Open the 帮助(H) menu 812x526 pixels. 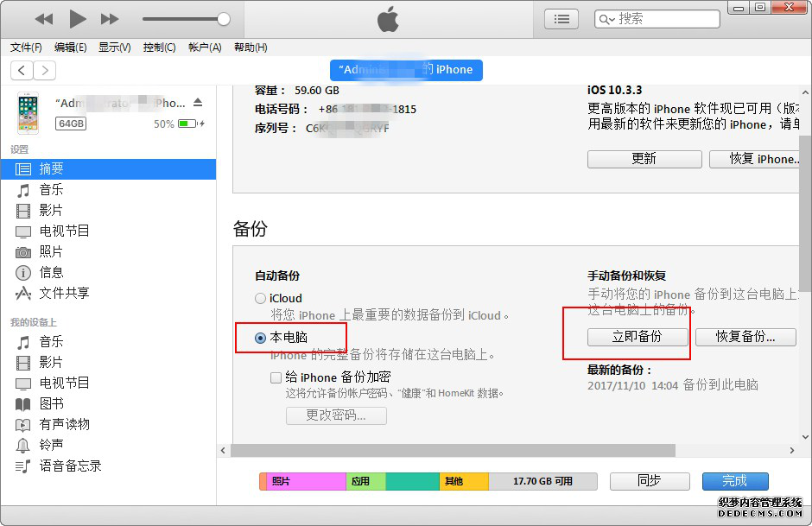tap(251, 48)
